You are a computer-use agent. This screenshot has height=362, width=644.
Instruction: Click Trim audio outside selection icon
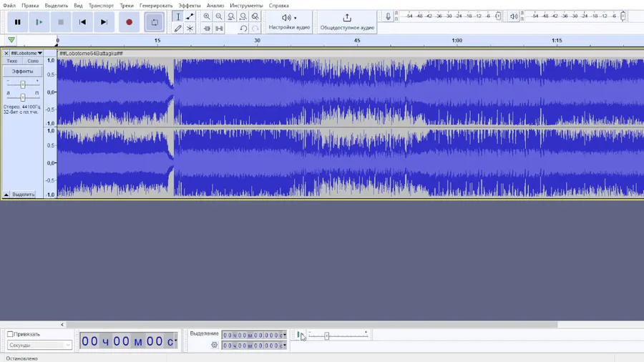click(207, 29)
